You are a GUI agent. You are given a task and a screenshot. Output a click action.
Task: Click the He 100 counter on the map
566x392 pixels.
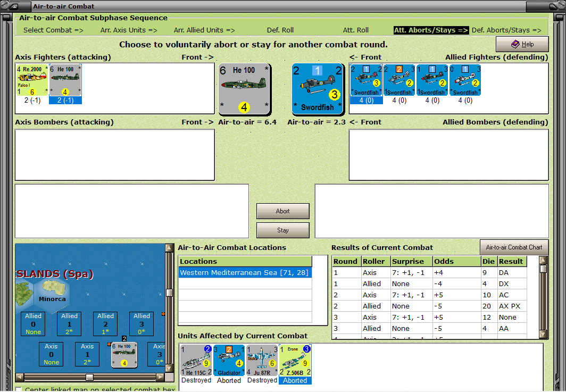click(x=124, y=355)
